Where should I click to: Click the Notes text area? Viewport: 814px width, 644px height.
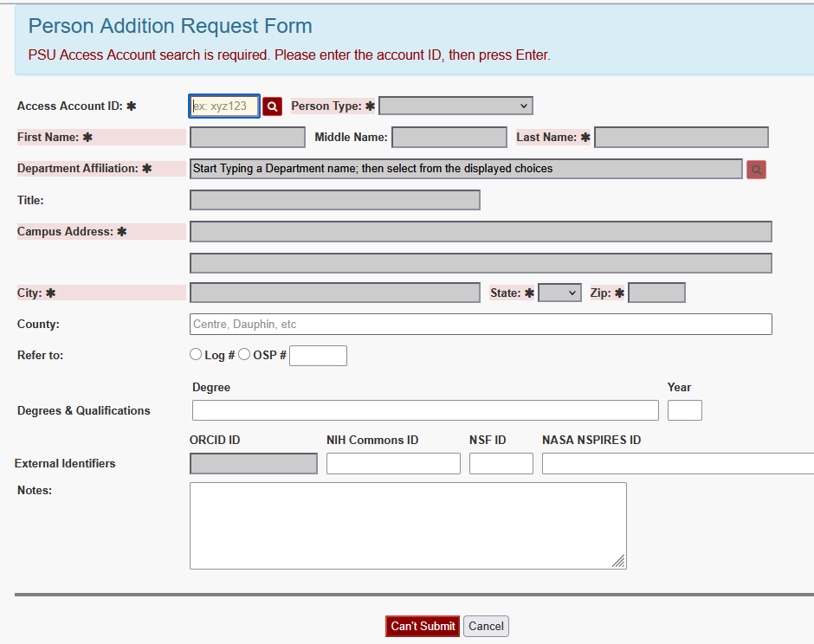(407, 524)
